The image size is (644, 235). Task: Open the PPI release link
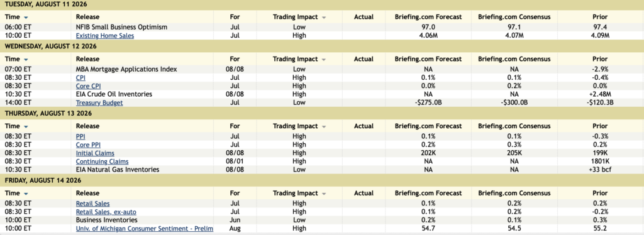80,136
